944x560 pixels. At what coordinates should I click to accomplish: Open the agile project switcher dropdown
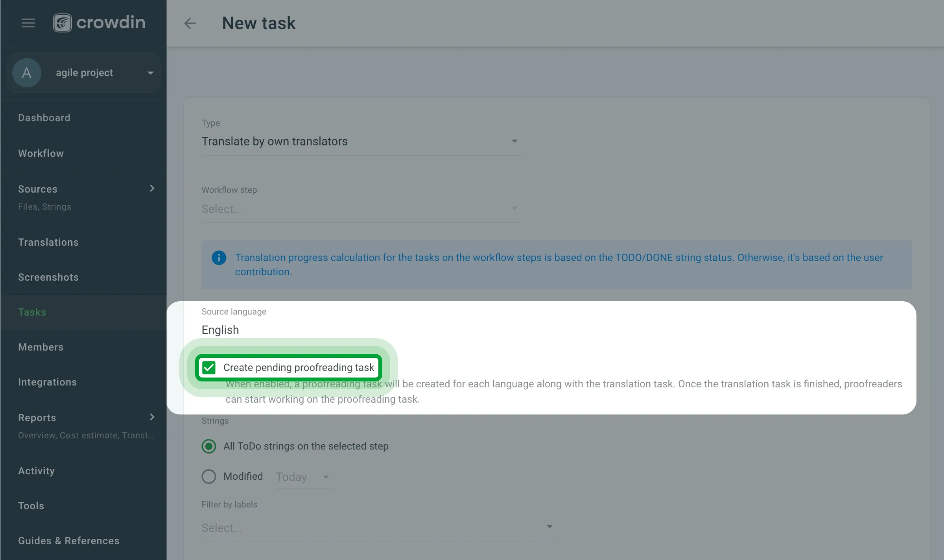pos(150,73)
